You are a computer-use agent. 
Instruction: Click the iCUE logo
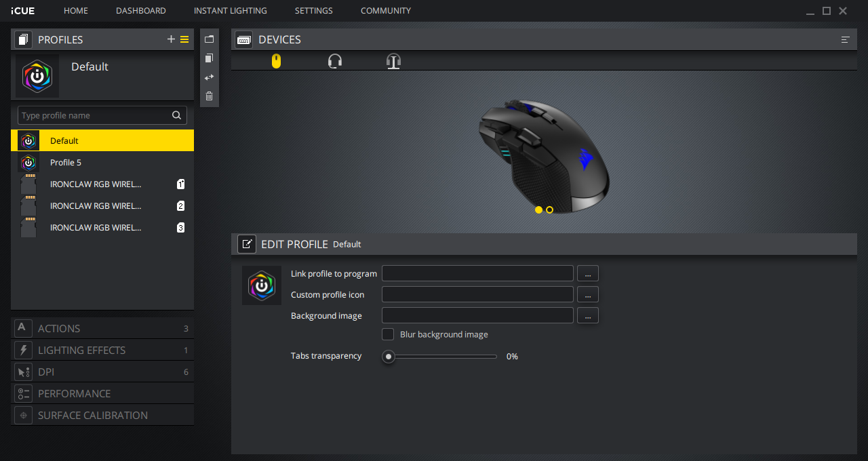(x=23, y=11)
